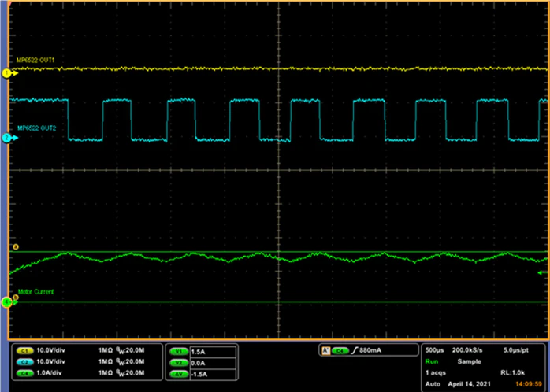Click the C2 channel badge in readout
The height and width of the screenshot is (392, 550).
point(24,359)
